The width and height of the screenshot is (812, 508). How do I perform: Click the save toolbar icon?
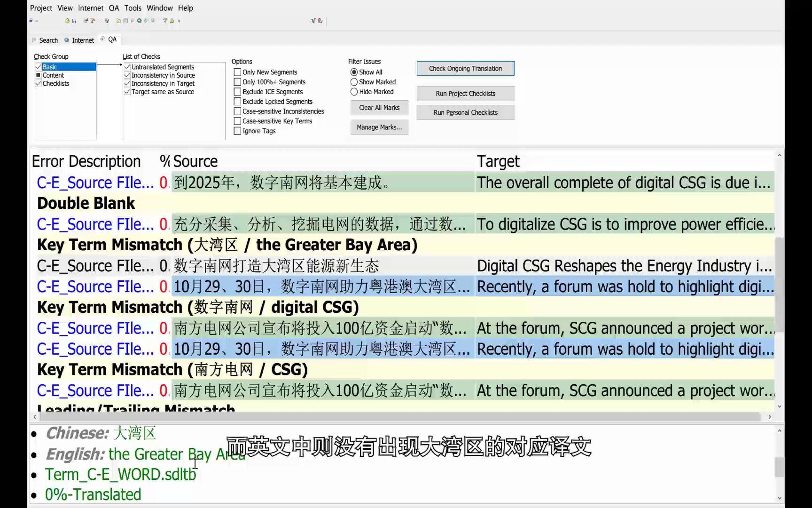pyautogui.click(x=74, y=21)
